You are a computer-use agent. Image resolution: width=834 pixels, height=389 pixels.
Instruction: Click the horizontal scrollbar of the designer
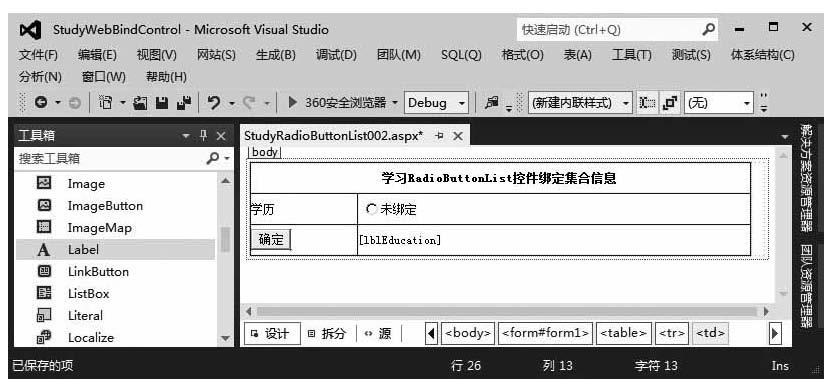click(506, 311)
